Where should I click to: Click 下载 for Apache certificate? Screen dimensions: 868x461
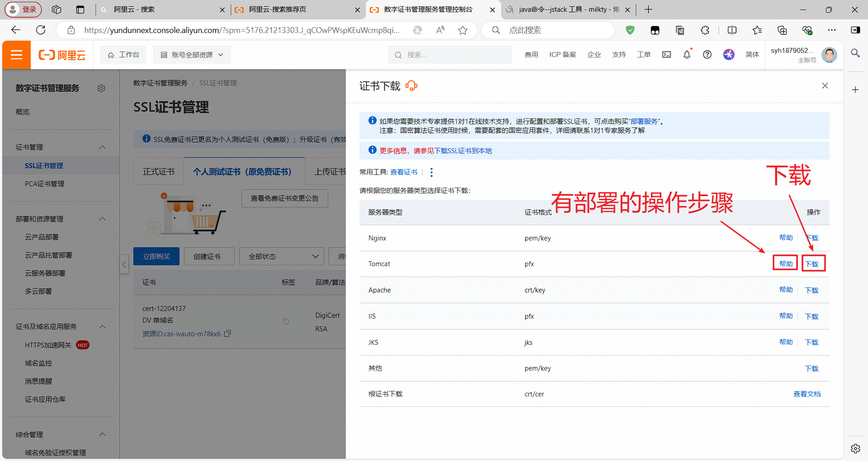[x=812, y=290]
